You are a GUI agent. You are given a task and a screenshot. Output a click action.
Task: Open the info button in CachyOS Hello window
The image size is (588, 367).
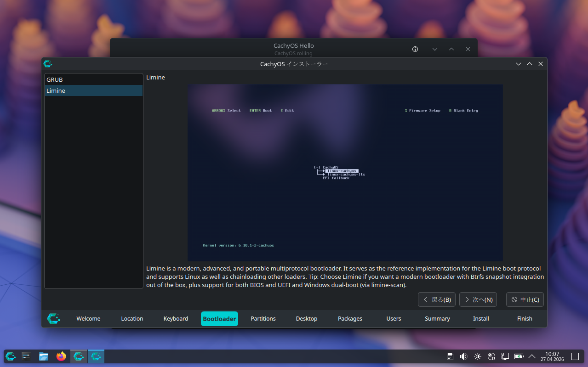click(x=415, y=49)
